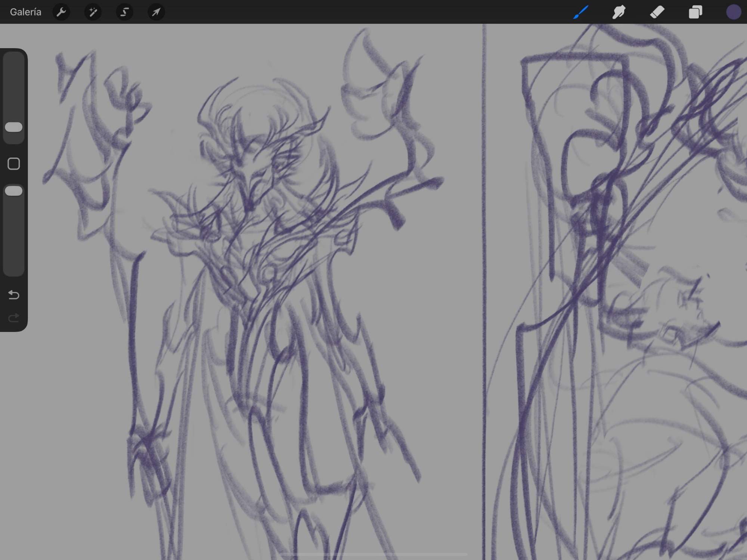This screenshot has height=560, width=747.
Task: Select the Eraser tool
Action: click(657, 12)
